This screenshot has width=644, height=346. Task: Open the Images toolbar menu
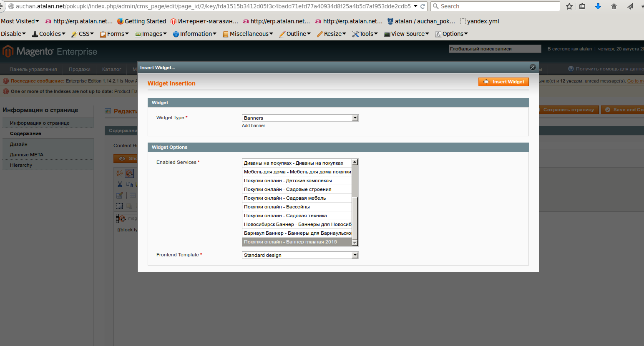tap(151, 34)
